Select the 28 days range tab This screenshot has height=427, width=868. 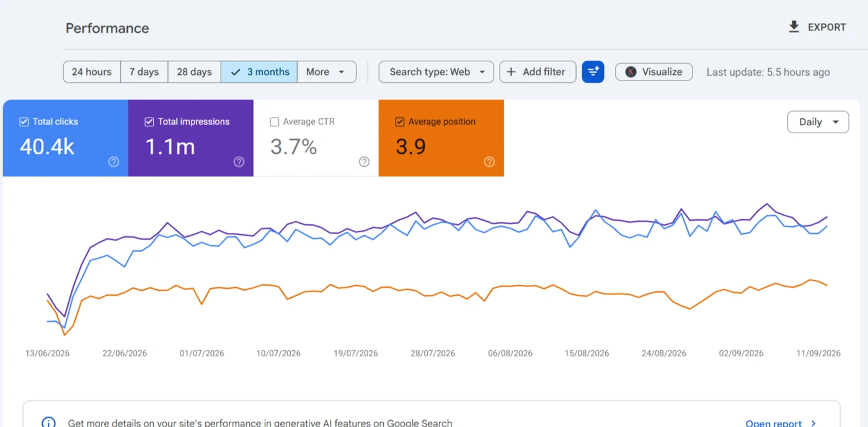tap(194, 72)
